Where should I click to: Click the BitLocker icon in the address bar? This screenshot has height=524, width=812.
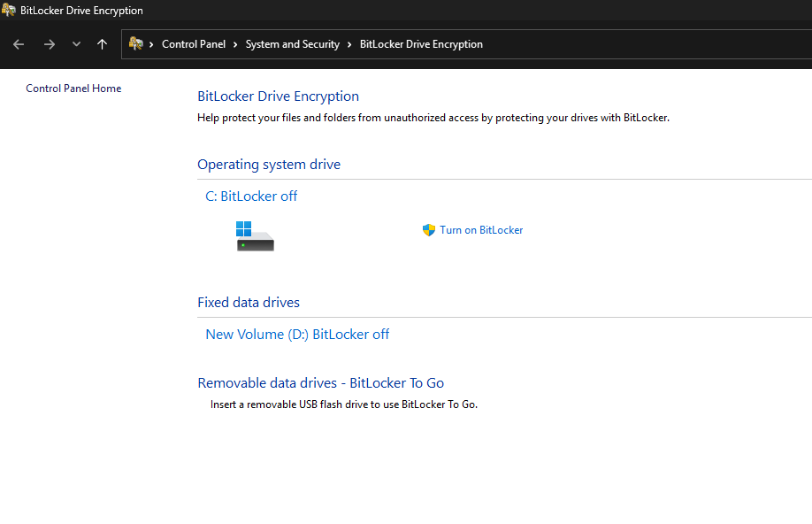(134, 43)
